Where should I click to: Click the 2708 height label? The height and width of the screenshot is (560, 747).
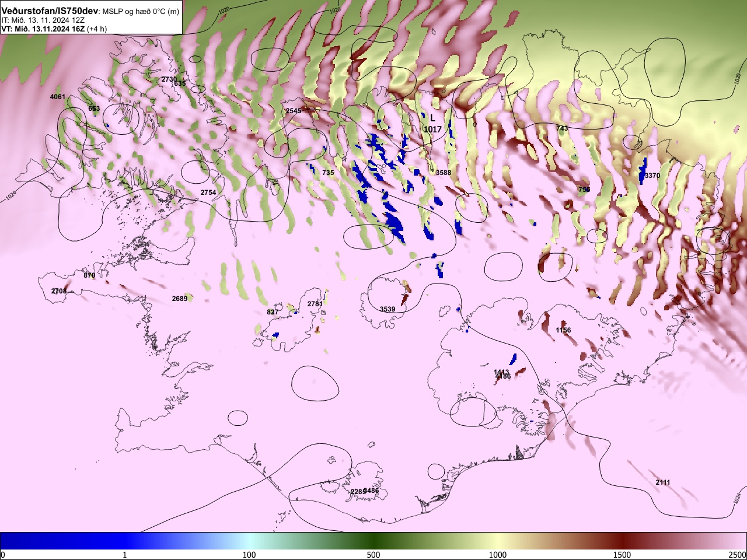(x=59, y=291)
